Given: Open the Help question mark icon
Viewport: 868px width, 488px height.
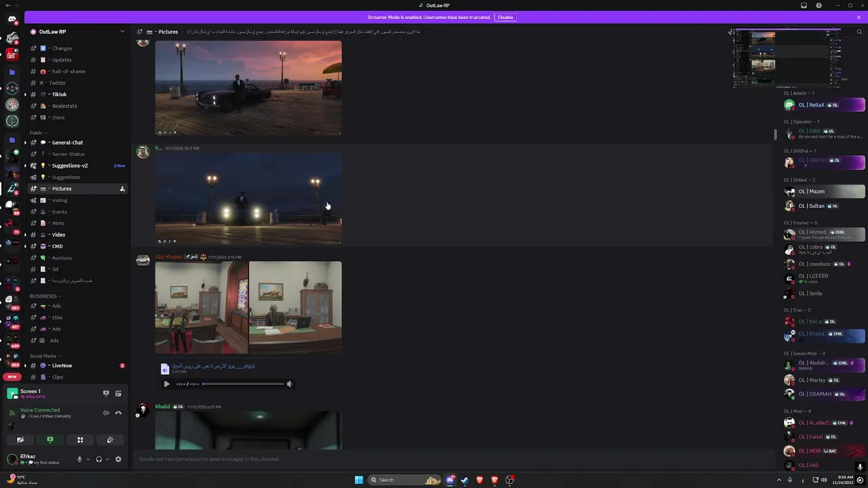Looking at the screenshot, I should click(818, 5).
